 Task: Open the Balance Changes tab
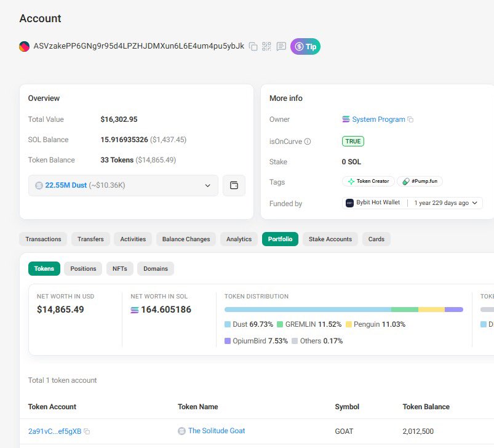pyautogui.click(x=186, y=239)
